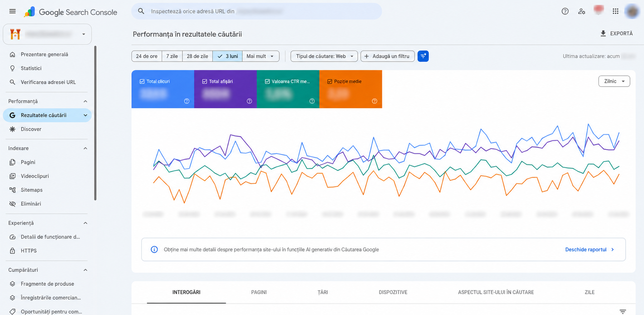Switch to the DISPOZITIVE tab
Image resolution: width=644 pixels, height=315 pixels.
pos(393,292)
